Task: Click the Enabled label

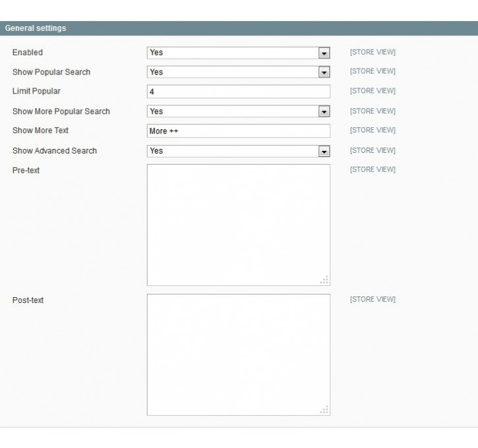Action: click(x=28, y=53)
